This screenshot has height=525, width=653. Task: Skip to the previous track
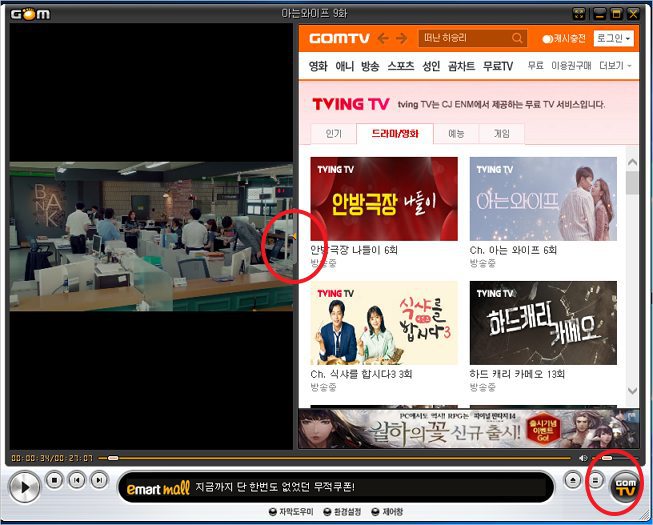pos(77,481)
